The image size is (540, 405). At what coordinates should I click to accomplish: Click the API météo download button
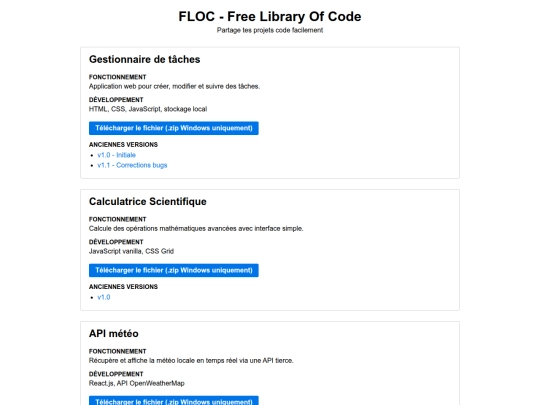pos(174,401)
